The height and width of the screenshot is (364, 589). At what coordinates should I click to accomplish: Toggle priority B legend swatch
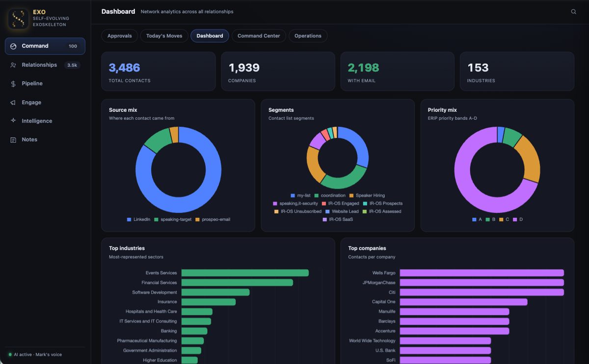[487, 219]
